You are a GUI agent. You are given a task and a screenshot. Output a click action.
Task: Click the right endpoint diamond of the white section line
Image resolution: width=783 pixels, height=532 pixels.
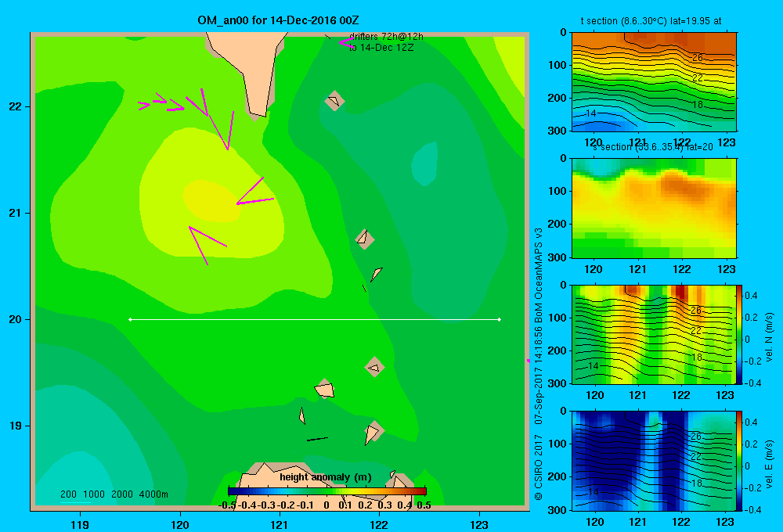tap(500, 319)
